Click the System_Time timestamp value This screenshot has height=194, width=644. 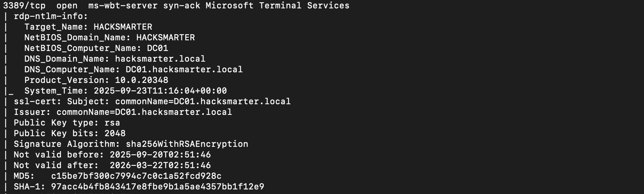click(x=160, y=91)
